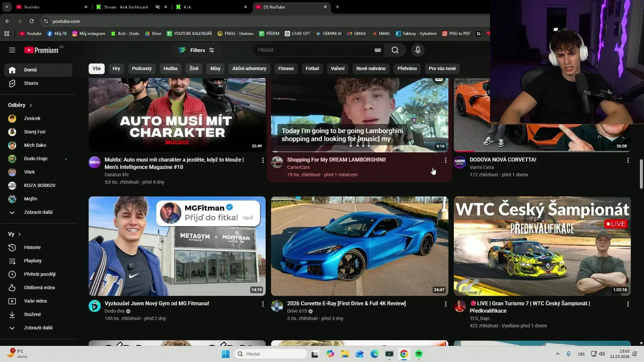Open Zovicek channel subscription

pyautogui.click(x=38, y=118)
